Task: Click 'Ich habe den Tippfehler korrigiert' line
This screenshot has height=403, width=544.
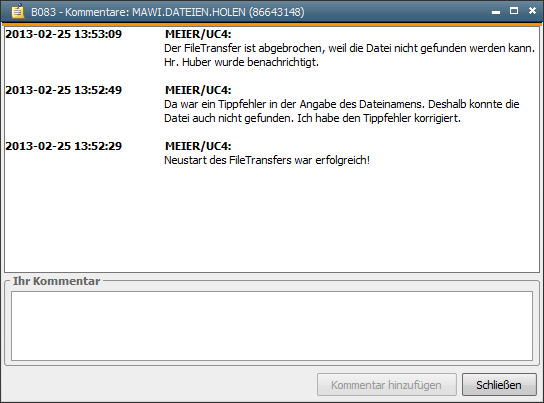Action: [379, 118]
